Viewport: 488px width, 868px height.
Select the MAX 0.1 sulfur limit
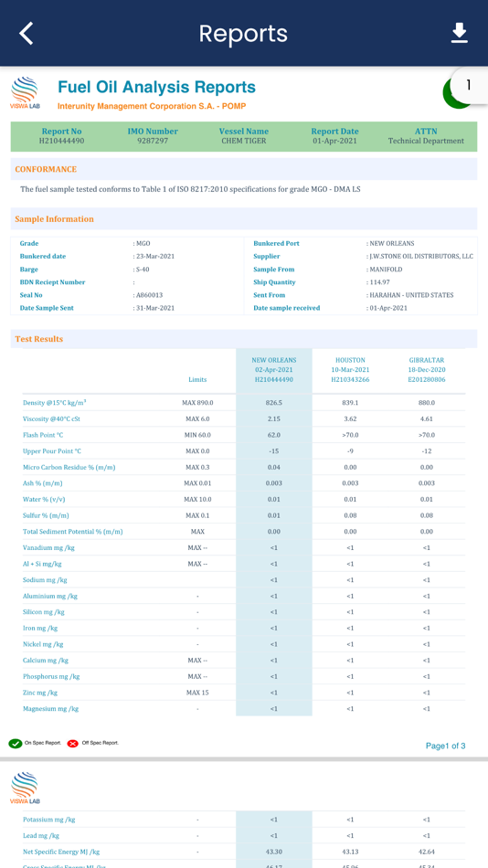197,515
